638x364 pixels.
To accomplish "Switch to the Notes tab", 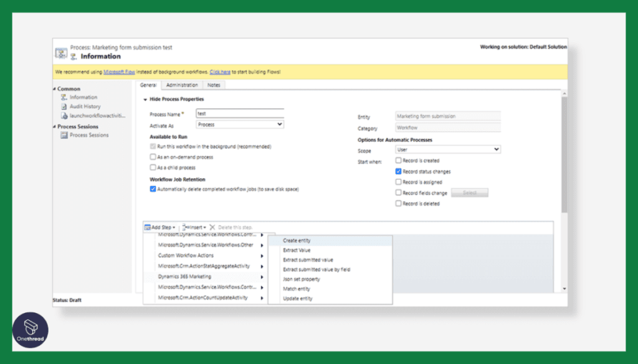I will (x=214, y=85).
